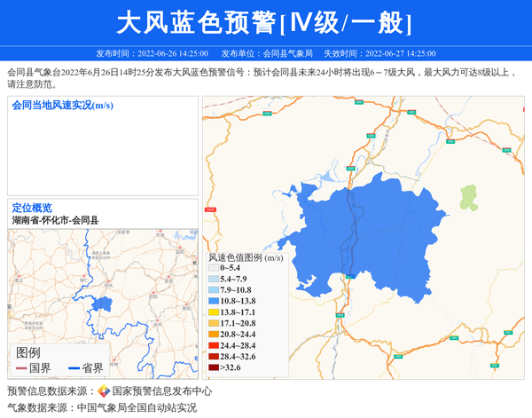Pick the 13.8~17.1 yellow color swatch
Image resolution: width=532 pixels, height=418 pixels.
click(x=214, y=312)
